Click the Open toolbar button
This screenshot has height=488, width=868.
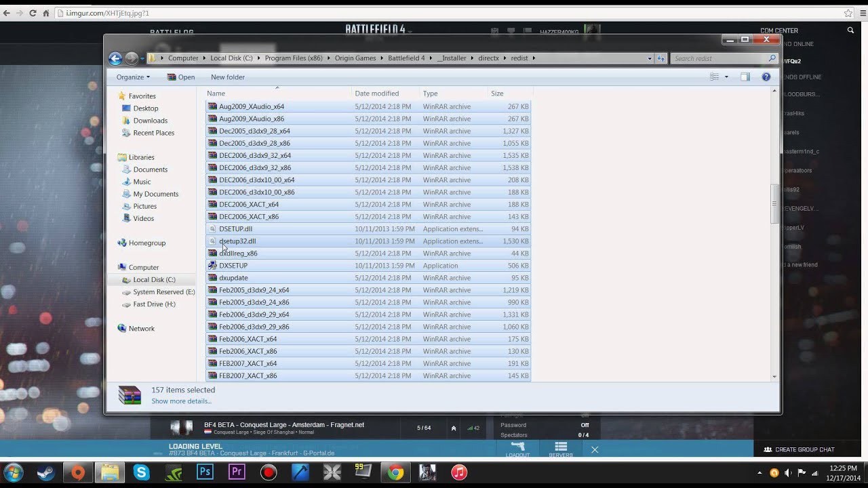click(180, 77)
